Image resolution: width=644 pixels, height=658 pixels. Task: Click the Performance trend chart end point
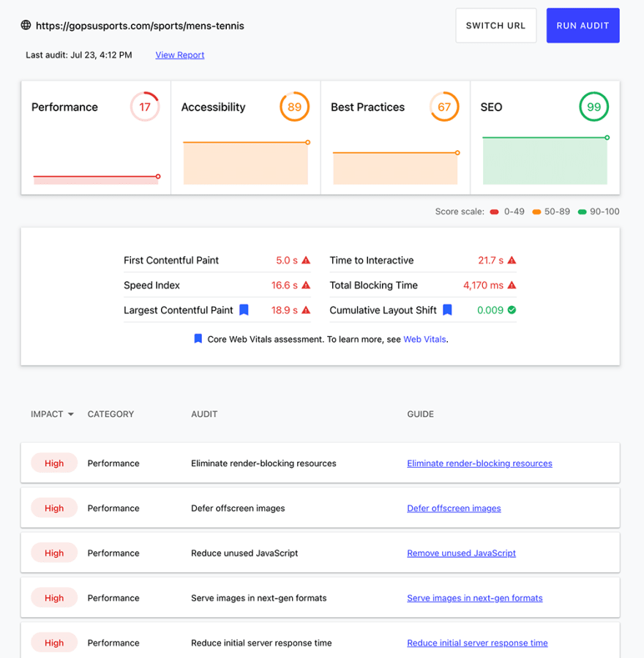158,176
